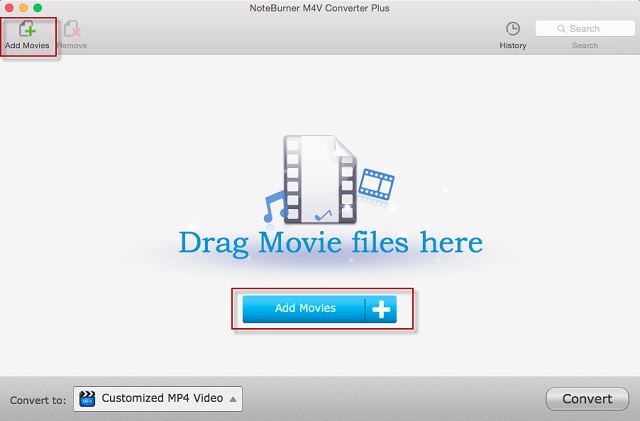This screenshot has width=640, height=421.
Task: Click the blue Add Movies button
Action: [320, 309]
